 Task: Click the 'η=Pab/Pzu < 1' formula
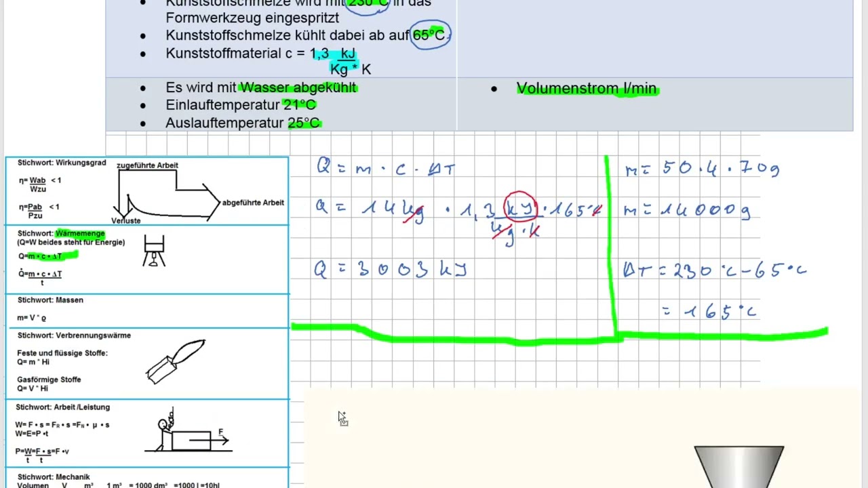[39, 211]
